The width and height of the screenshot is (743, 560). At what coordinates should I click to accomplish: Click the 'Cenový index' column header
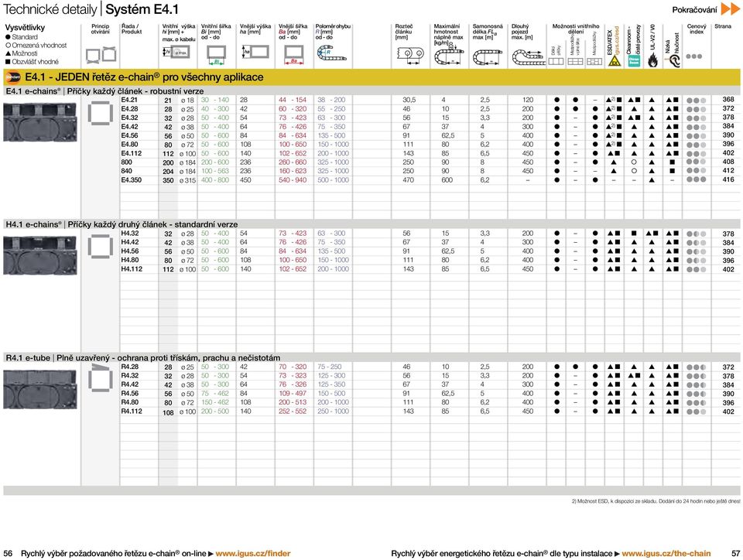(697, 29)
